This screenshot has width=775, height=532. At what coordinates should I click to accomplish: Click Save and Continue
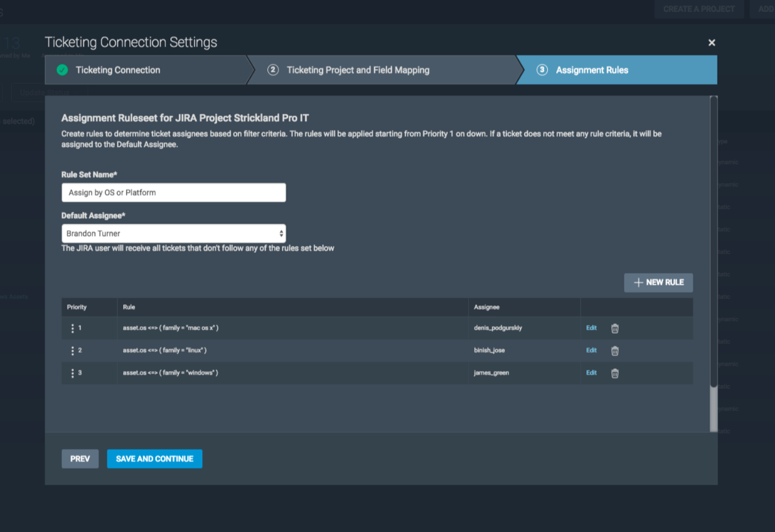coord(154,459)
